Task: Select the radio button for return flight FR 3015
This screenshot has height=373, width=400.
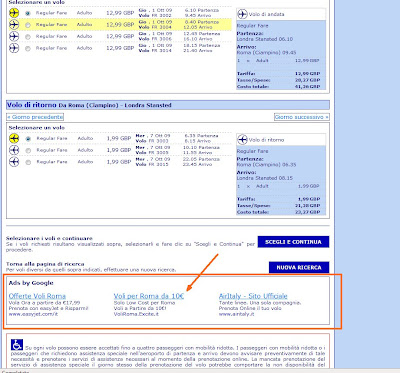Action: point(28,162)
